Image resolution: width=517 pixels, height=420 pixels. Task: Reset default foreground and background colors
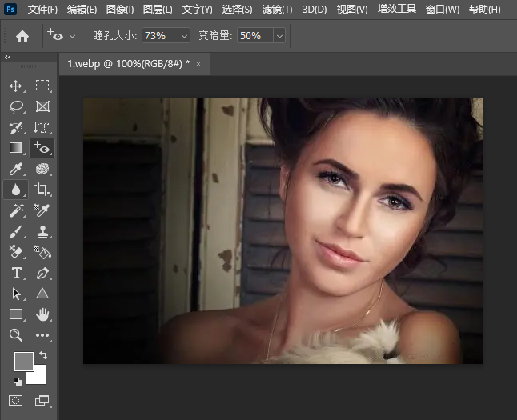click(17, 381)
